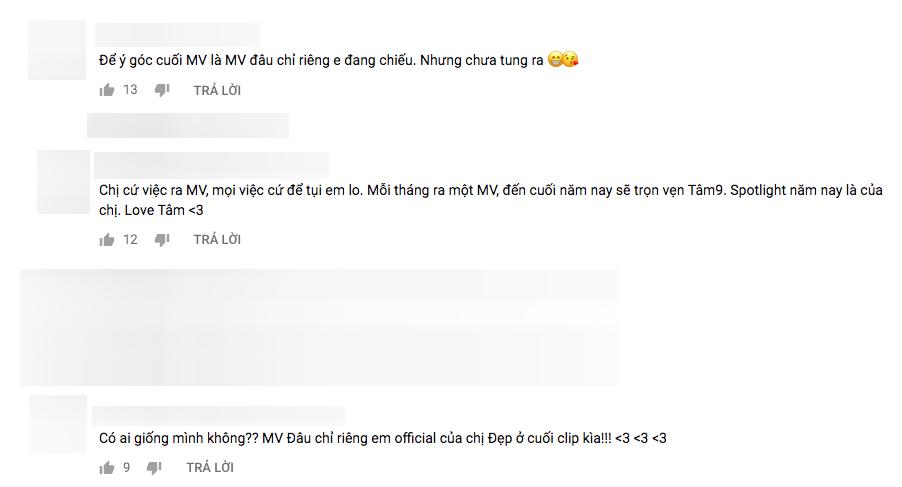Click TRẢ LỜI under the 9-like comment

click(210, 467)
